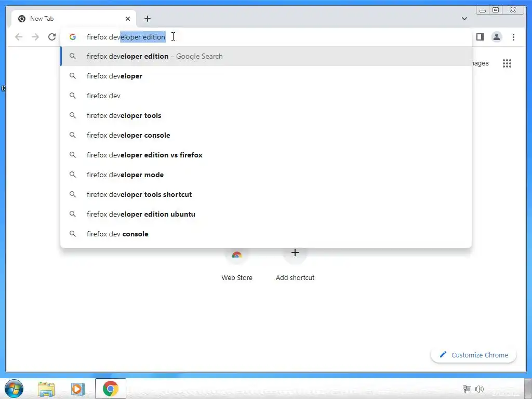Screen dimensions: 532x399
Task: Click the search icon beside 'firefox dev console'
Action: tap(73, 234)
